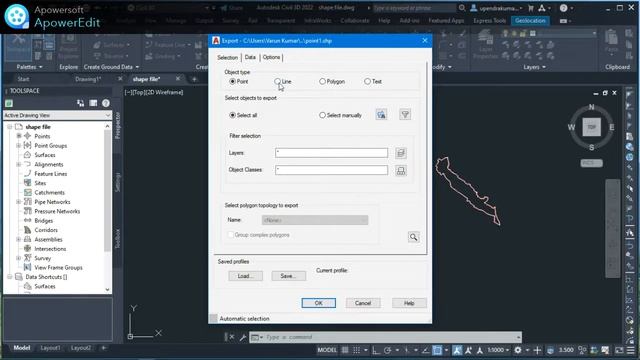Click the MODEL button in status bar
The height and width of the screenshot is (360, 640).
pos(327,350)
